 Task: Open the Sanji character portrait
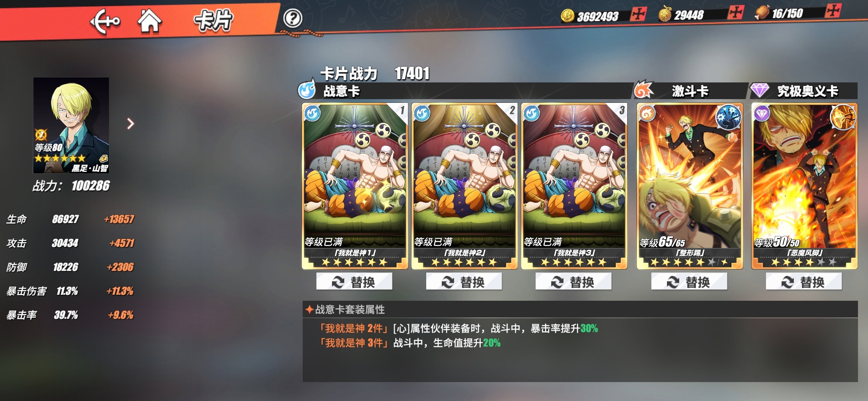[x=71, y=125]
